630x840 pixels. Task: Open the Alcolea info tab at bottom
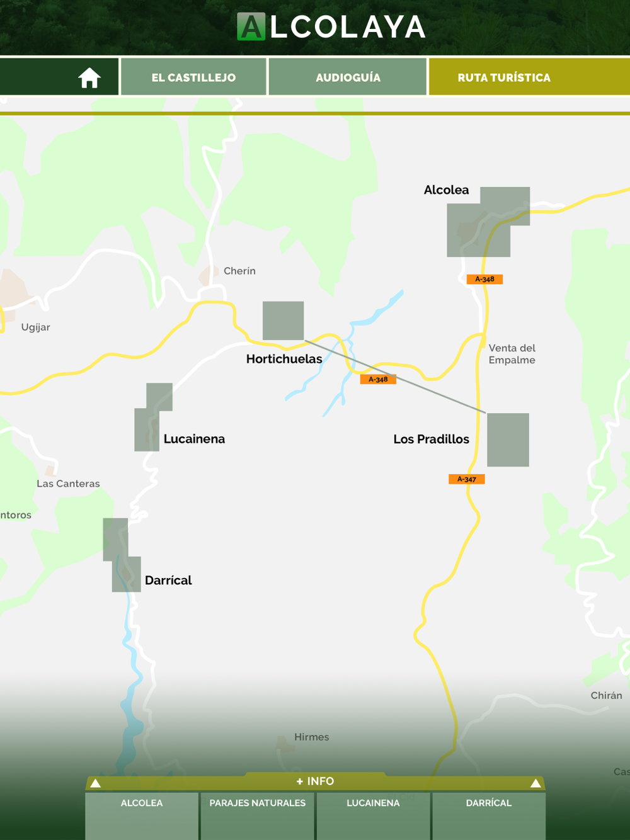(142, 816)
